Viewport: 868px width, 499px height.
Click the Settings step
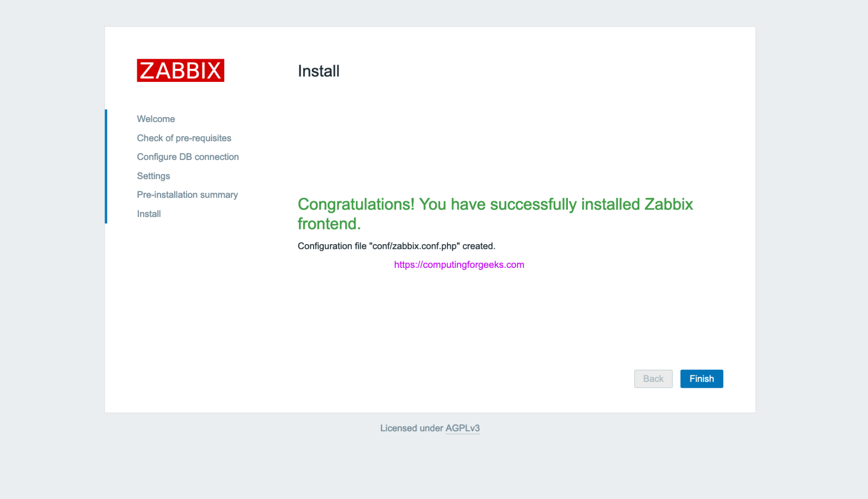[153, 176]
